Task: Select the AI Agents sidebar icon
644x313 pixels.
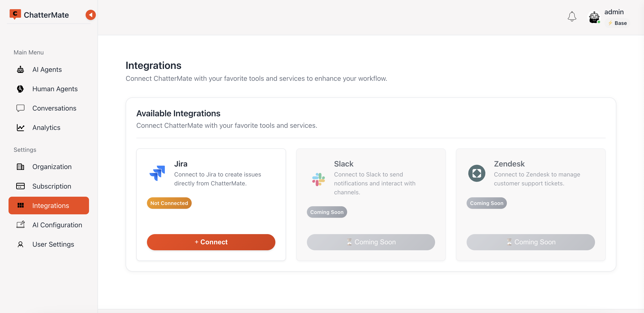Action: [x=20, y=69]
